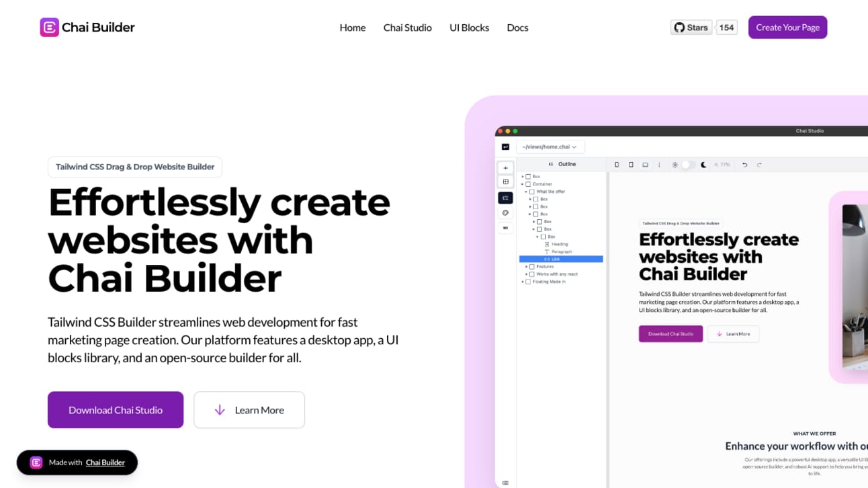Click the large Download Chai Studio button
868x488 pixels.
pos(116,410)
